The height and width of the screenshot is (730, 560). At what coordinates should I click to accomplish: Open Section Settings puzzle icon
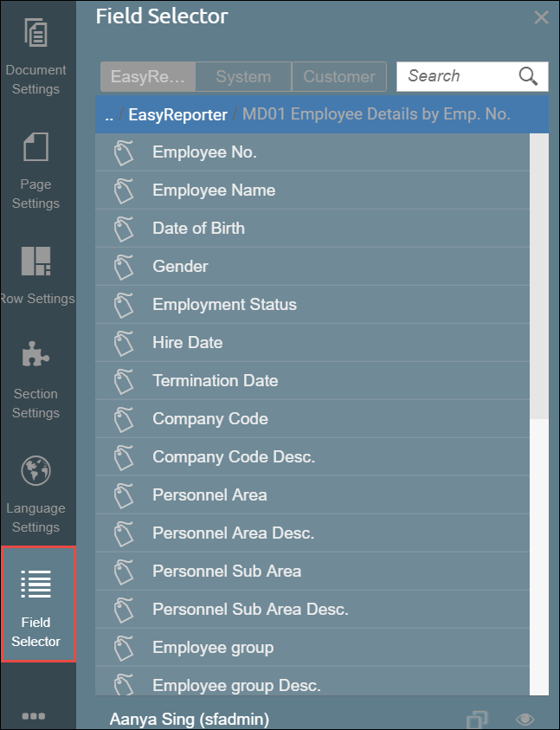pyautogui.click(x=35, y=356)
